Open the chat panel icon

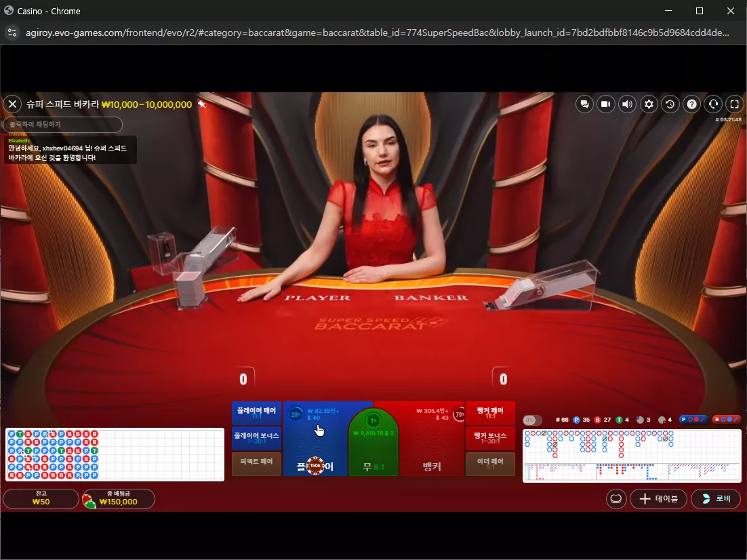click(x=584, y=104)
